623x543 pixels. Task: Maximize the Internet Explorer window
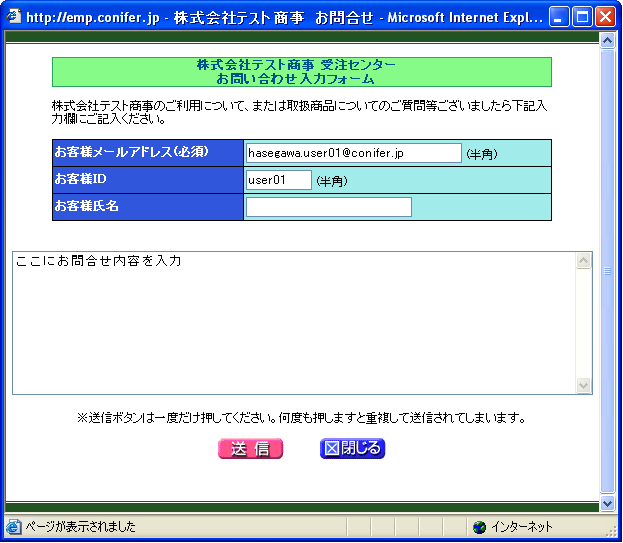(x=582, y=17)
